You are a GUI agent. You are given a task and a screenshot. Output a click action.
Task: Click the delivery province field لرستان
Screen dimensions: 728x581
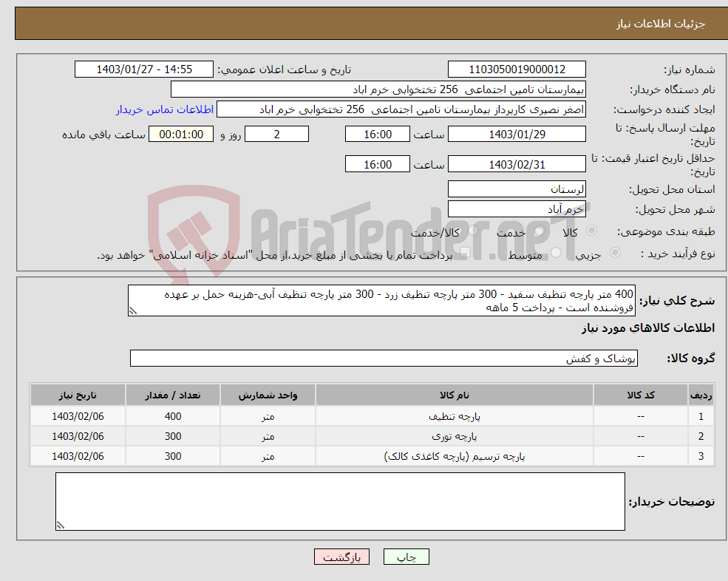point(517,189)
